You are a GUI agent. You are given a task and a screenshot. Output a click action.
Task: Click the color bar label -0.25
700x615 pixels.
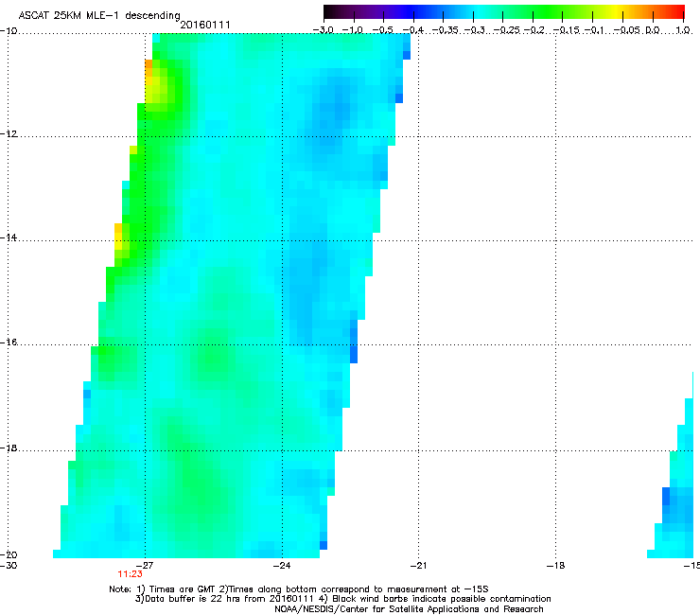pyautogui.click(x=507, y=30)
